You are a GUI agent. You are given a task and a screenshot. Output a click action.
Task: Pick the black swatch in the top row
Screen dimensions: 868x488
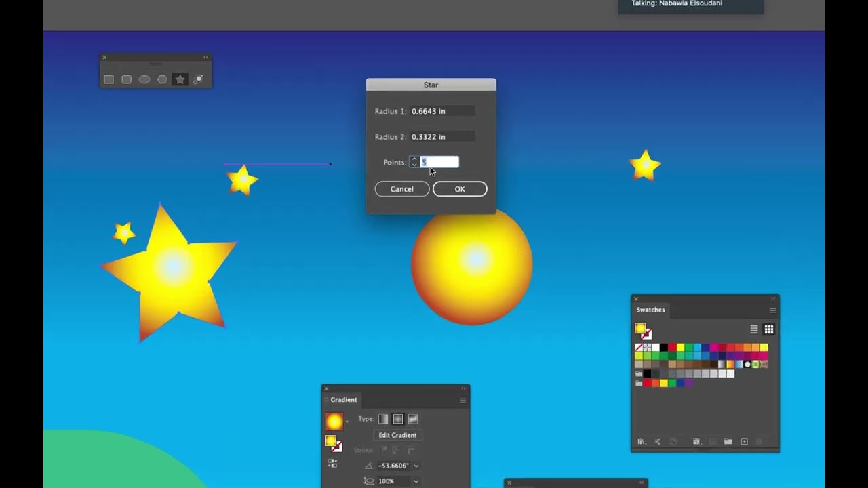point(664,348)
